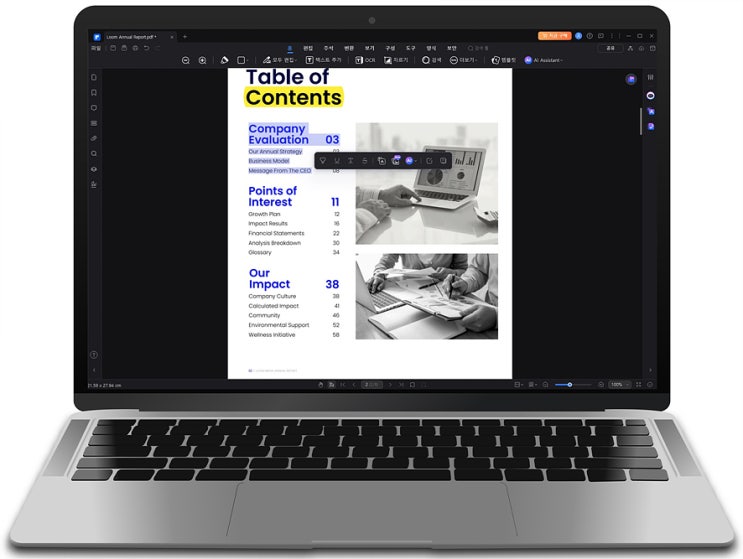Switch to the Tools (도구) ribbon tab
Viewport: 743px width, 559px height.
tap(410, 48)
